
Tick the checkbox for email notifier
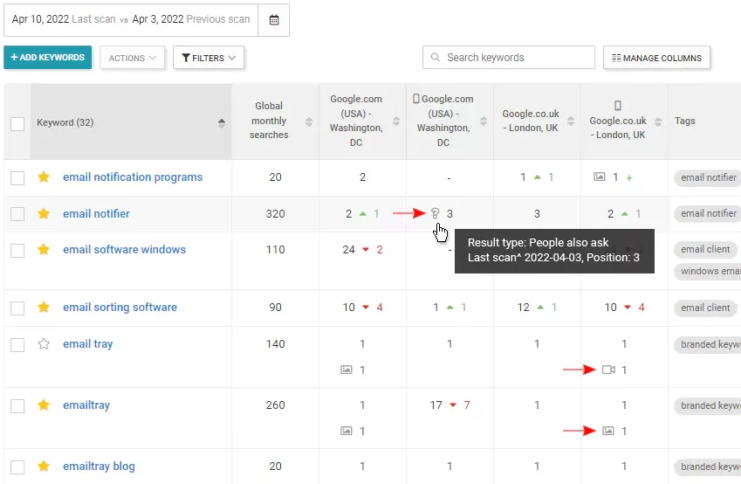(x=17, y=214)
